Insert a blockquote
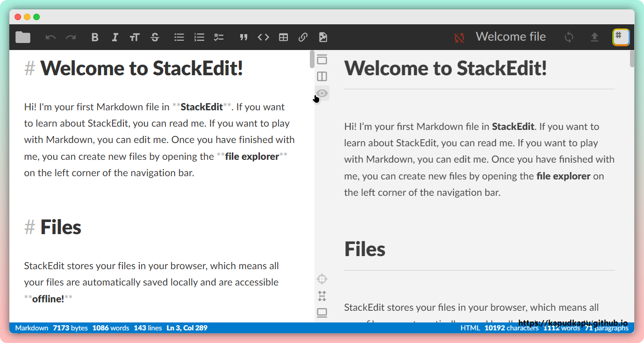Screen dimensions: 644x343 tap(243, 37)
